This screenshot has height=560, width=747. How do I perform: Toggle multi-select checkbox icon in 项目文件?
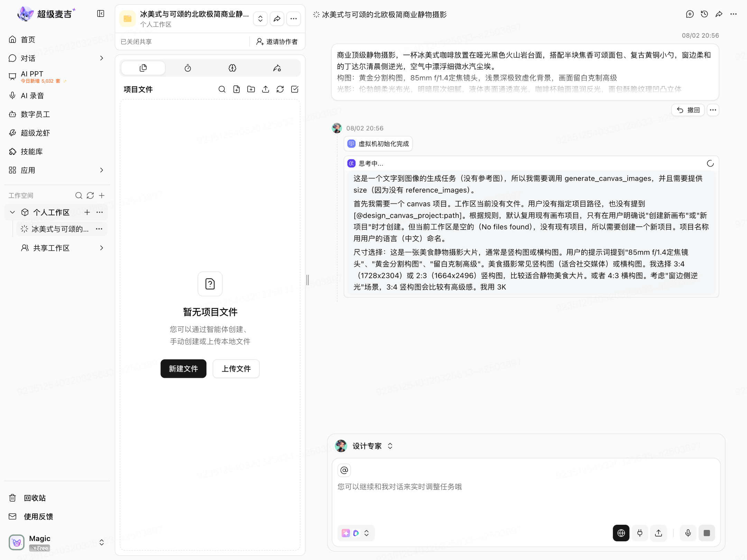[295, 90]
